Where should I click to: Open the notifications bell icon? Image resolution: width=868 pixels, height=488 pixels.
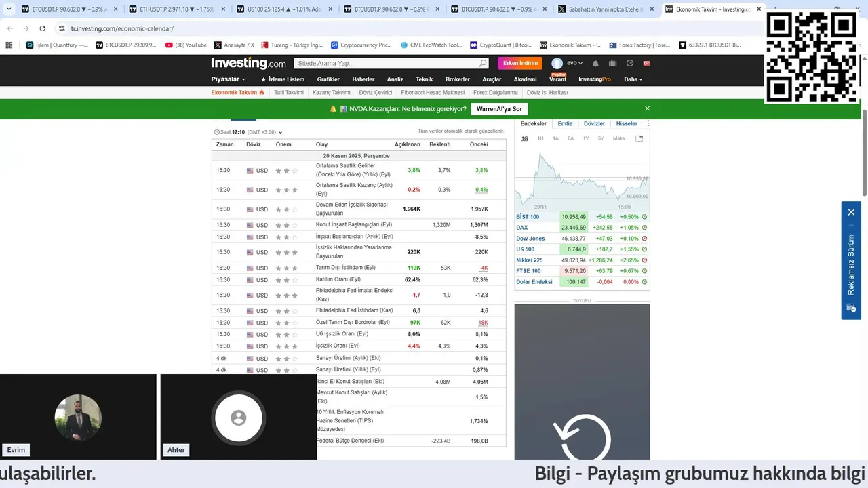(595, 63)
